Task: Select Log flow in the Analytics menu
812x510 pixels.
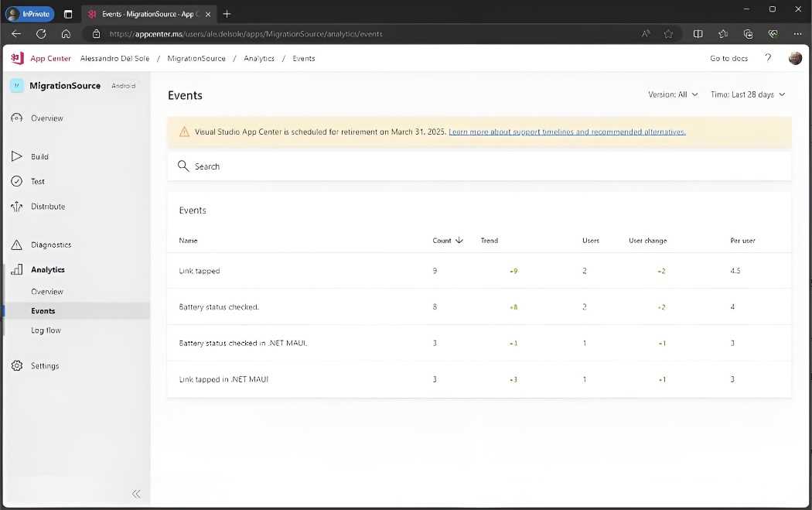Action: pos(46,330)
